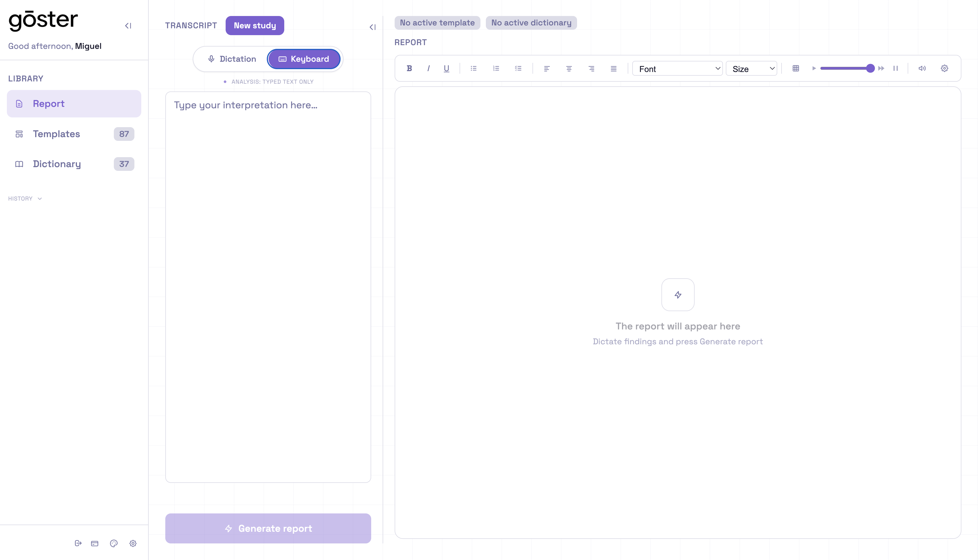978x560 pixels.
Task: Open the Size dropdown
Action: (x=751, y=69)
